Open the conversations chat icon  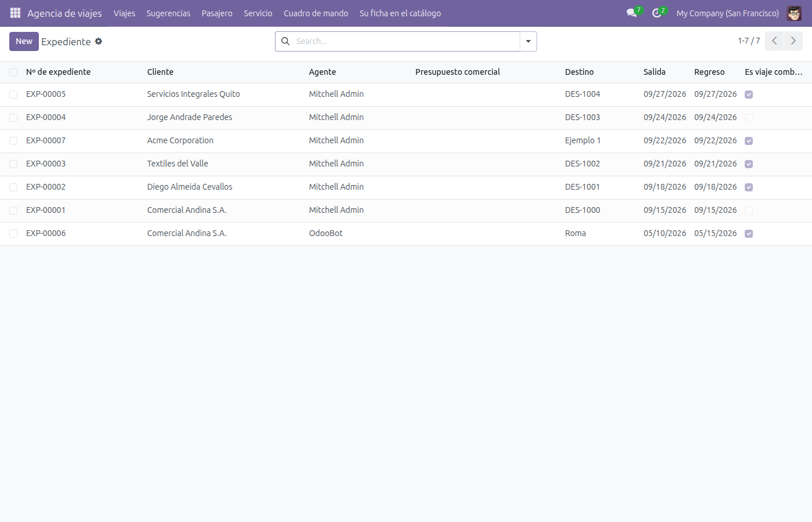click(x=632, y=13)
